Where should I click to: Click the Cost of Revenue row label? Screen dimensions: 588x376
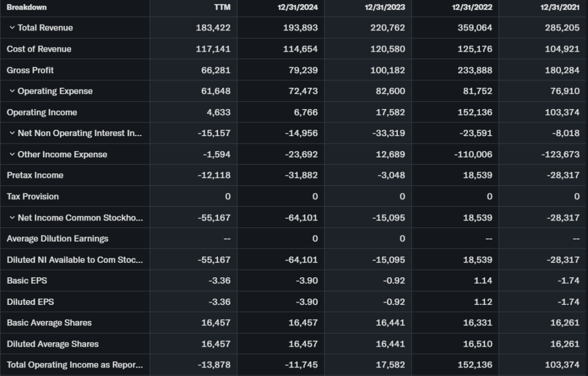[x=39, y=49]
